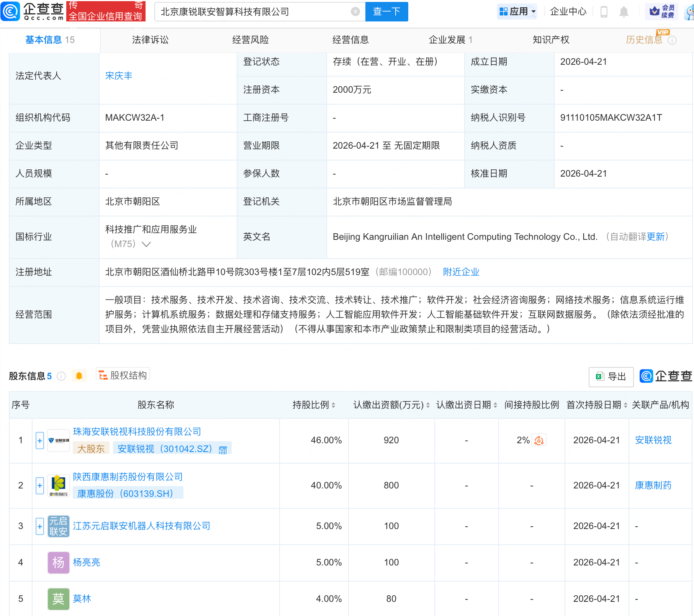This screenshot has width=694, height=616.
Task: Expand shareholder 珠海安联锐视科技股份有限公司 with plus icon
Action: 39,441
